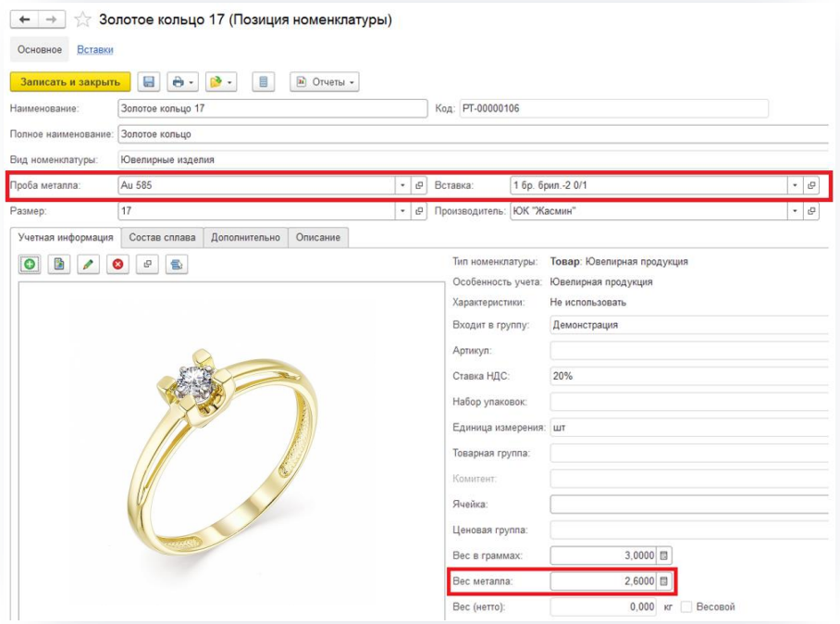Delete image with the red cross icon
The width and height of the screenshot is (840, 624).
(x=117, y=264)
